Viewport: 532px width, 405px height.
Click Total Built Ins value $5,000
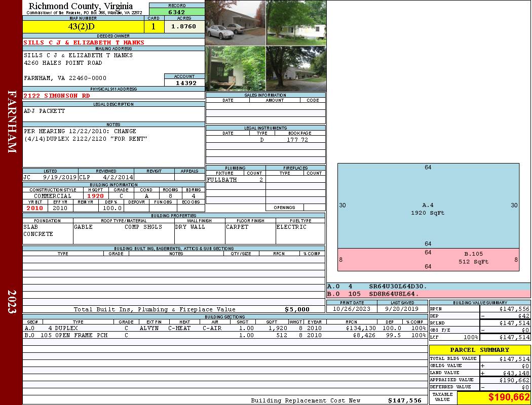[x=297, y=309]
